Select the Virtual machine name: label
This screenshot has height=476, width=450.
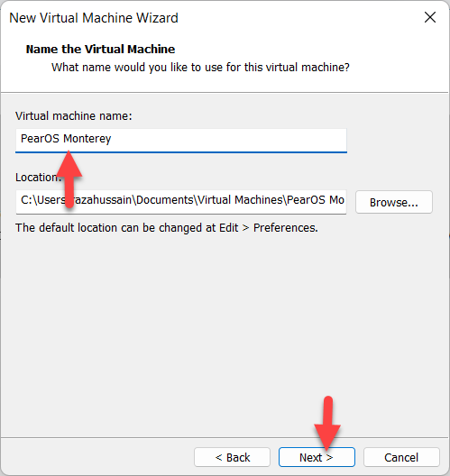[74, 116]
